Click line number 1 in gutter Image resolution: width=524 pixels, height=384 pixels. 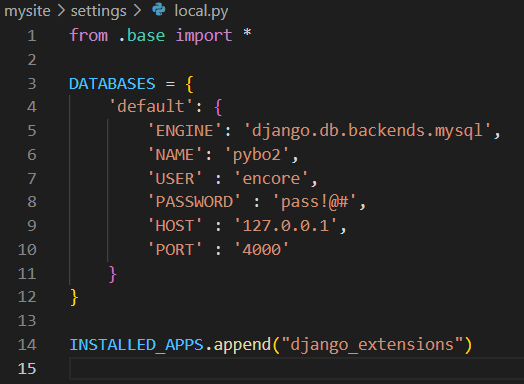(x=32, y=36)
